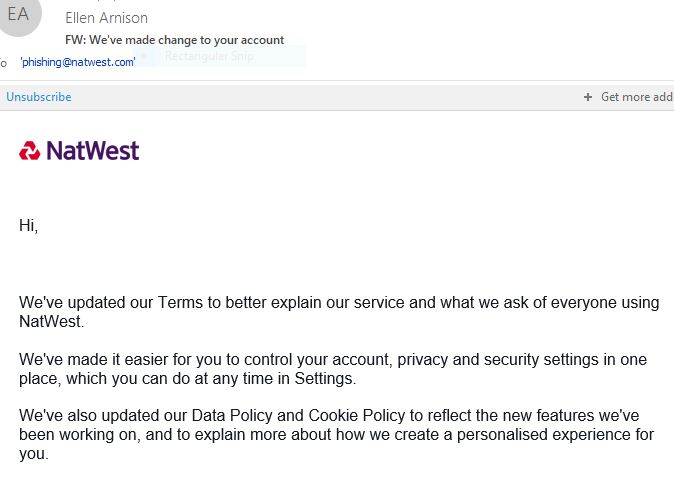674x496 pixels.
Task: Click the NatWest wordmark text
Action: pyautogui.click(x=93, y=151)
